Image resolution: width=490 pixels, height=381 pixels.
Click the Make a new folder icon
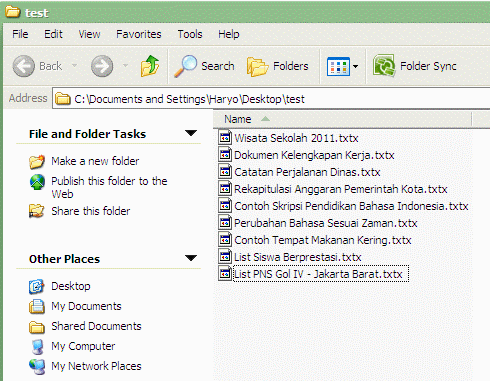tap(37, 161)
